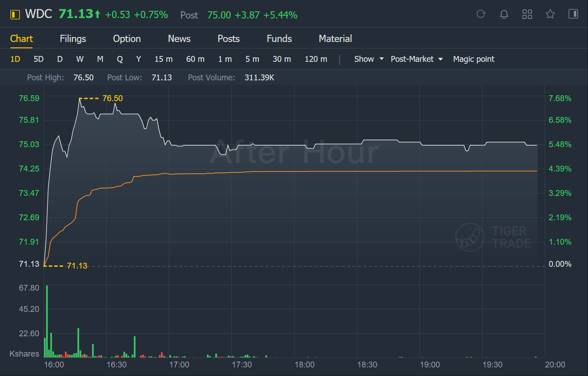This screenshot has height=376, width=588.
Task: Choose the daily (D) chart period
Action: tap(60, 59)
